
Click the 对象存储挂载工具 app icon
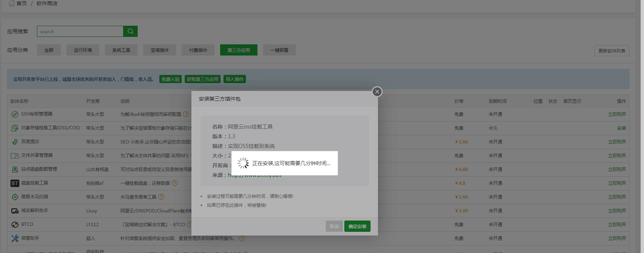(x=15, y=128)
